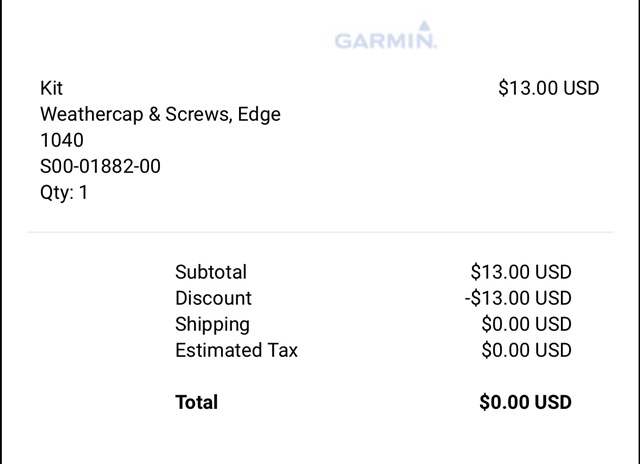Click the Weathercap & Screws, Edge item name
Screen dimensions: 640x464
pos(160,114)
